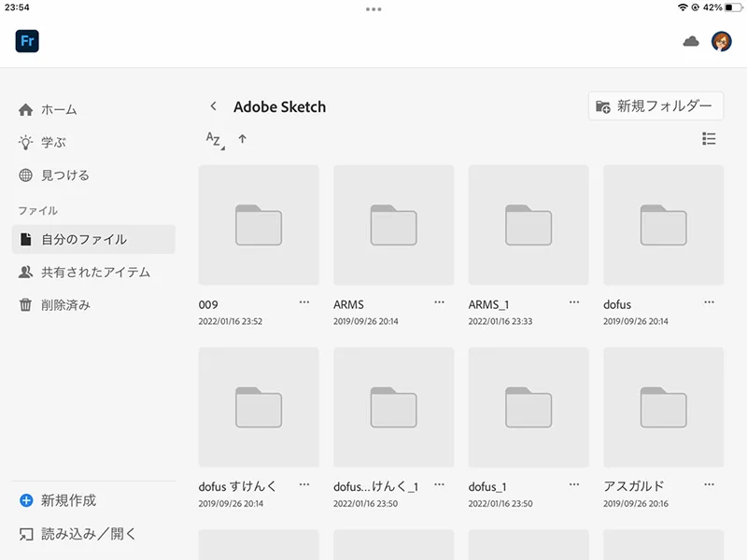747x560 pixels.
Task: Click the 新規フォルダー button
Action: click(x=655, y=106)
